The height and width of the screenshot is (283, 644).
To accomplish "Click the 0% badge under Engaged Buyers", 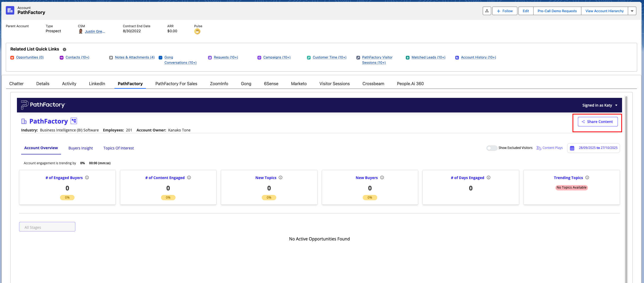I will pyautogui.click(x=67, y=198).
